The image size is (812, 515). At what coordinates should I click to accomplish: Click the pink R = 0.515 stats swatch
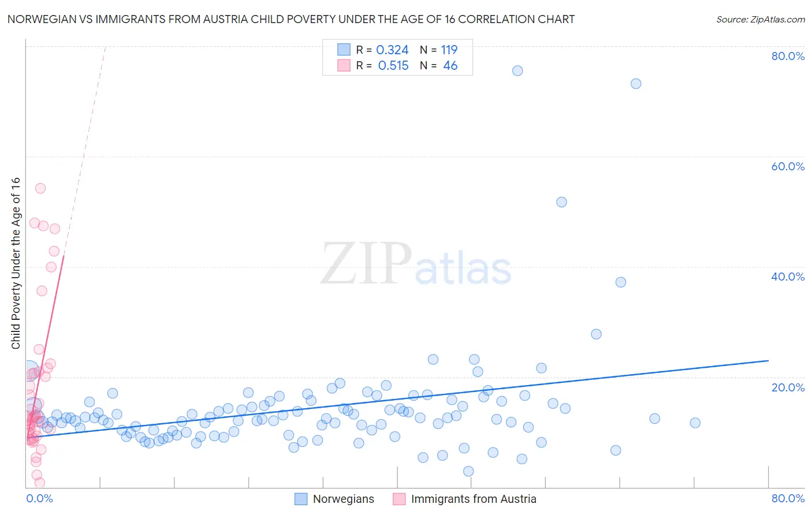tap(344, 65)
